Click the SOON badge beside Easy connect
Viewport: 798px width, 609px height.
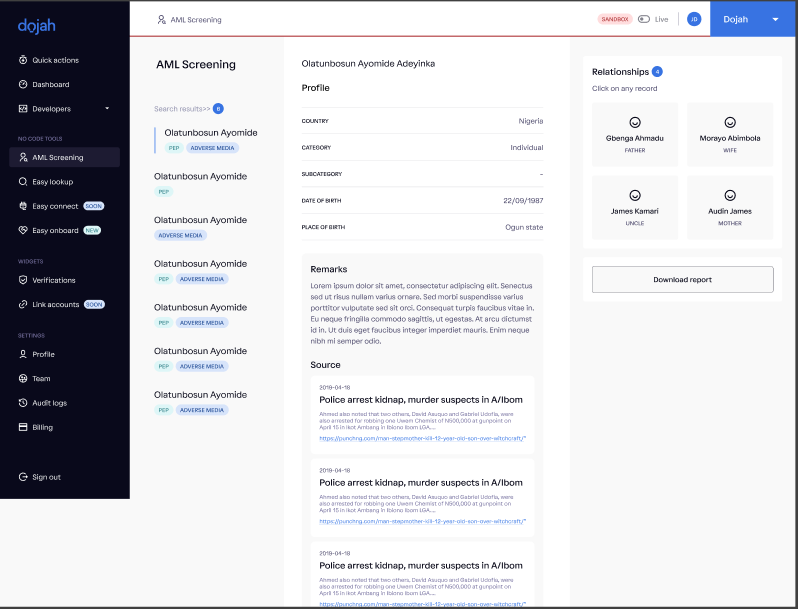coord(94,206)
